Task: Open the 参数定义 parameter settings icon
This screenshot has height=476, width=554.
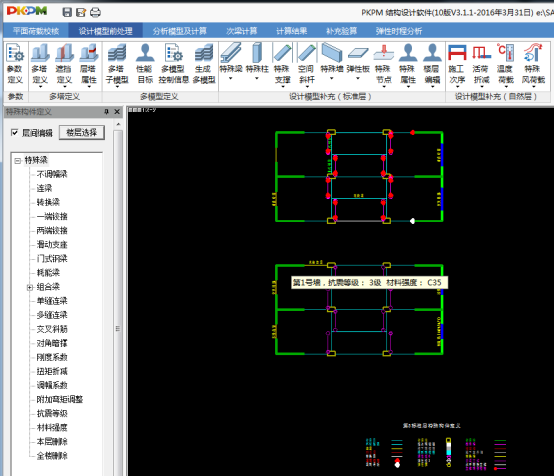Action: (15, 64)
